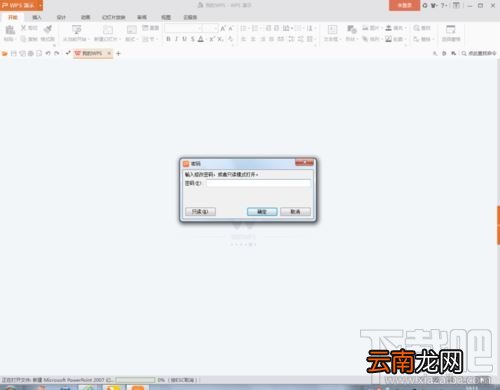Decrease font size with smaller A icon
The image size is (500, 390).
pos(231,29)
